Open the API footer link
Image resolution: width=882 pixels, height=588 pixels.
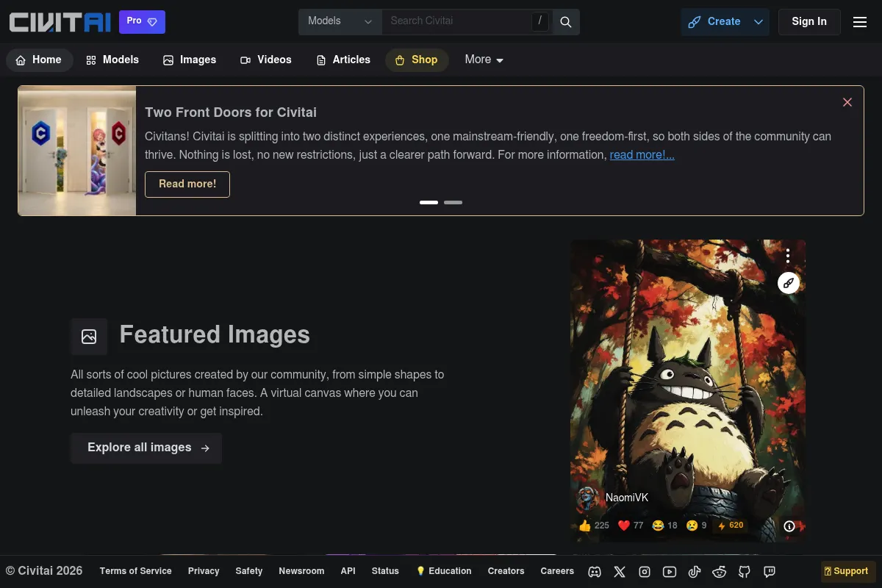point(348,571)
